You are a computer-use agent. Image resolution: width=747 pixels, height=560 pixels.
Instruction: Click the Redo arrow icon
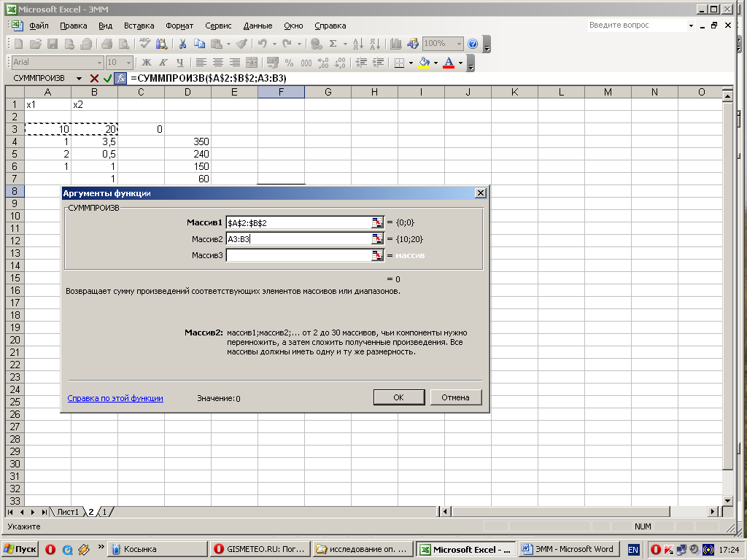(287, 44)
